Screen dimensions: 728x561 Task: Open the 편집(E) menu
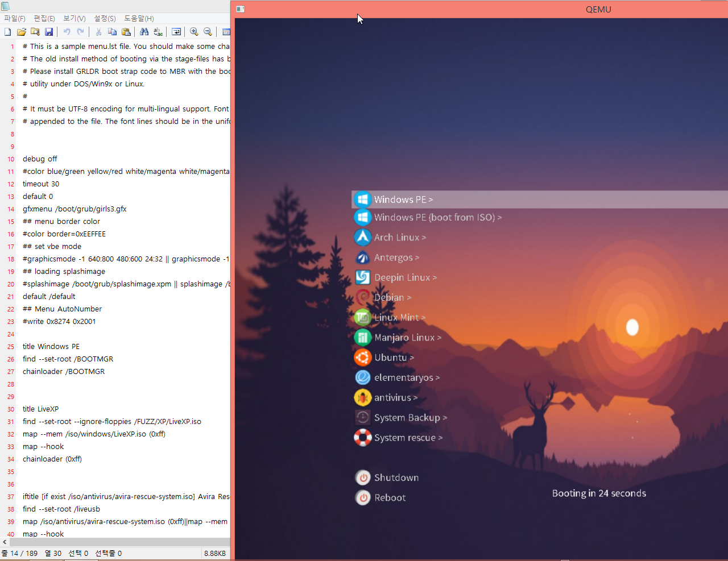click(44, 19)
